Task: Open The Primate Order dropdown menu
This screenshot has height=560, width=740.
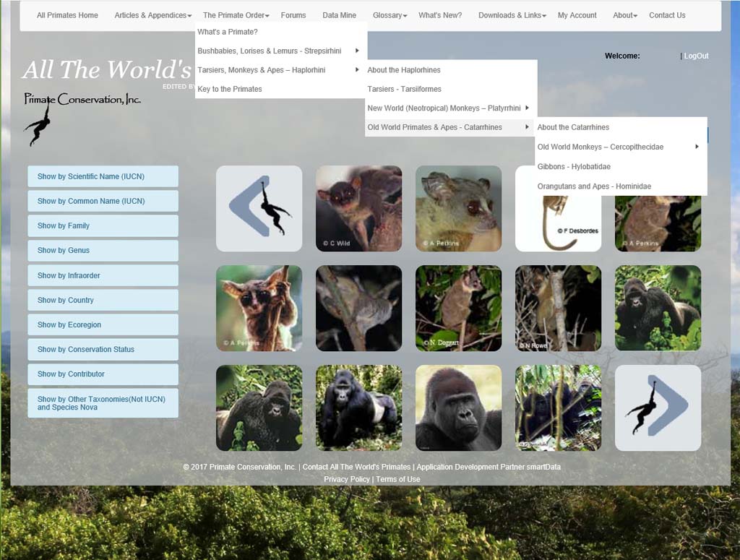Action: 236,15
